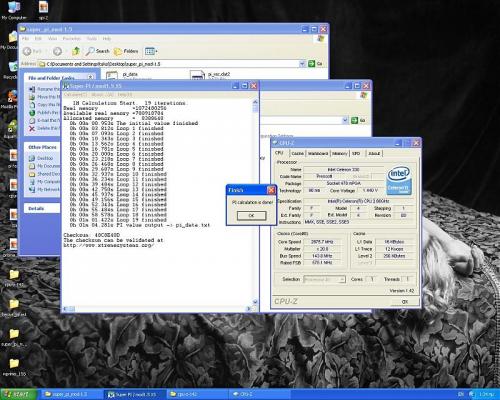Click Copy this file task
500x400 pixels.
point(45,105)
